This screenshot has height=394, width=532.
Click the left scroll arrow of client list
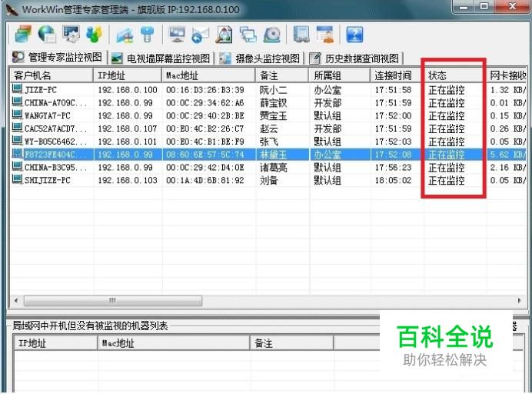coord(16,301)
